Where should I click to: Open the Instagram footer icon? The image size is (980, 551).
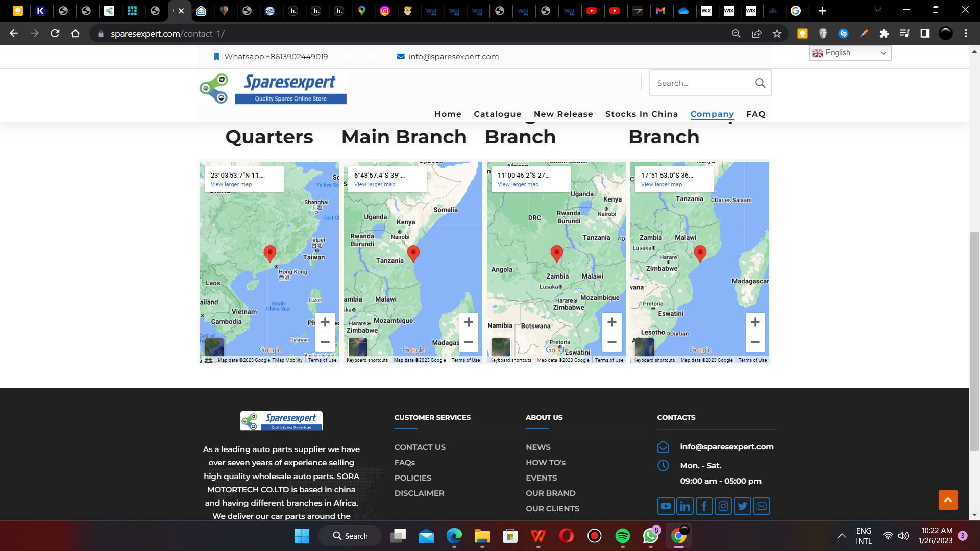pos(723,506)
